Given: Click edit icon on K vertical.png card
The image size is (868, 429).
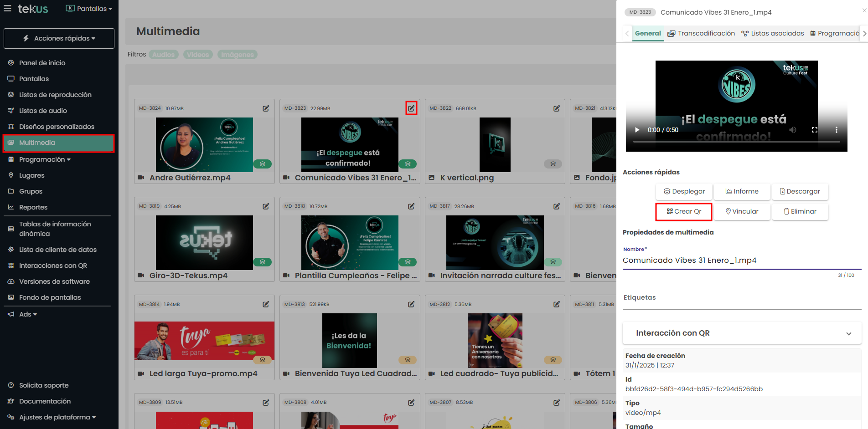Looking at the screenshot, I should point(557,108).
